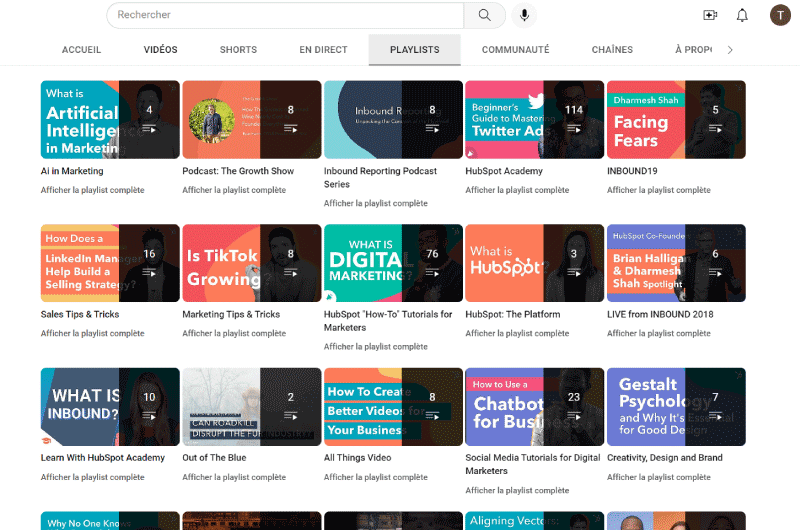Select the PLAYLISTS tab
The image size is (800, 530).
point(414,50)
